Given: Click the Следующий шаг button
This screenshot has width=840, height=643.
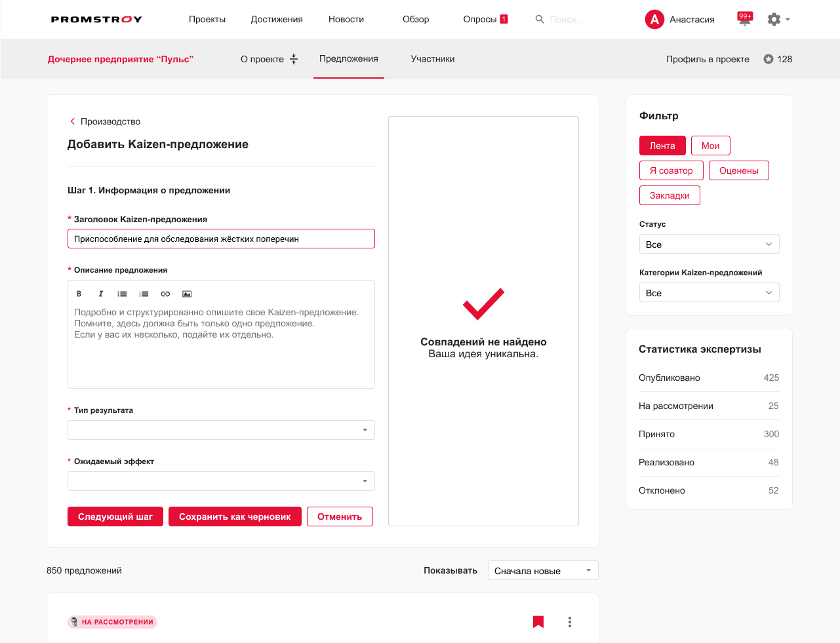Looking at the screenshot, I should pyautogui.click(x=115, y=516).
